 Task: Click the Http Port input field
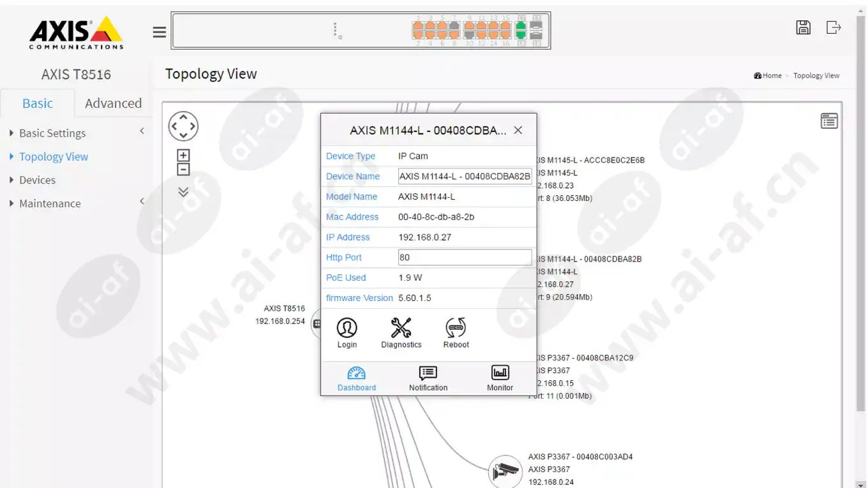coord(465,257)
